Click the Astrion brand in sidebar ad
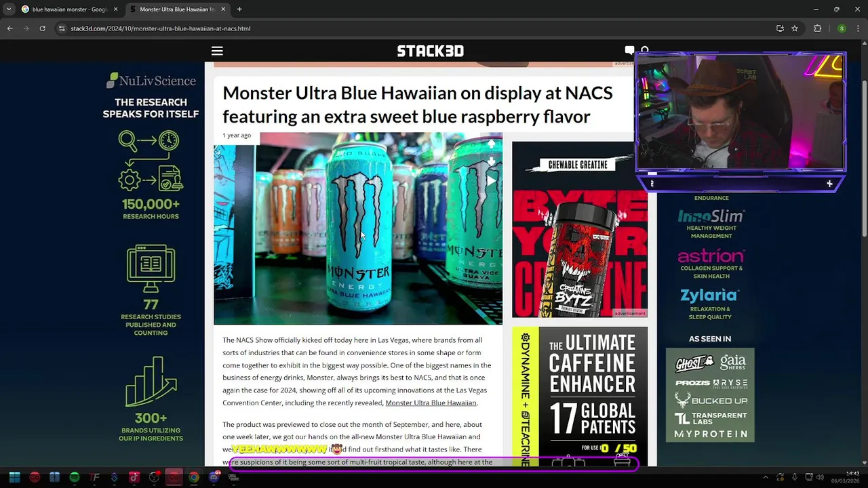868x488 pixels. click(711, 256)
